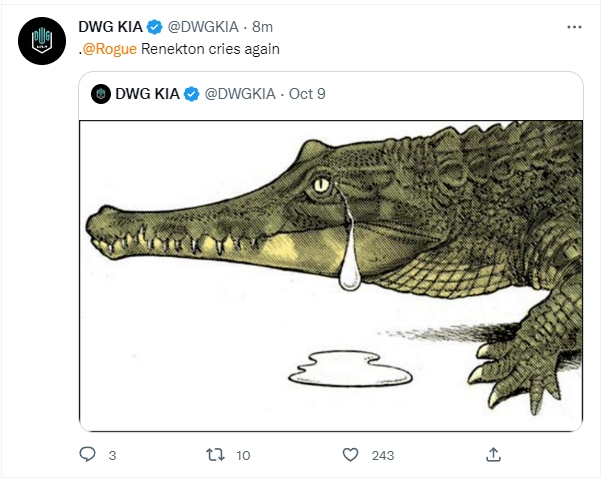
Task: Click the verified badge beside the top DWG KIA name
Action: pyautogui.click(x=155, y=26)
